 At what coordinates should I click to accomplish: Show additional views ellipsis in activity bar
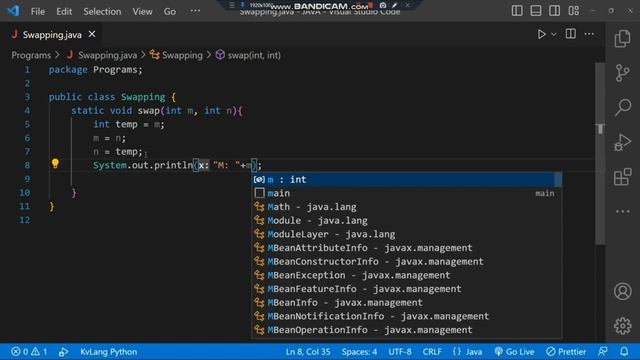coord(622,211)
